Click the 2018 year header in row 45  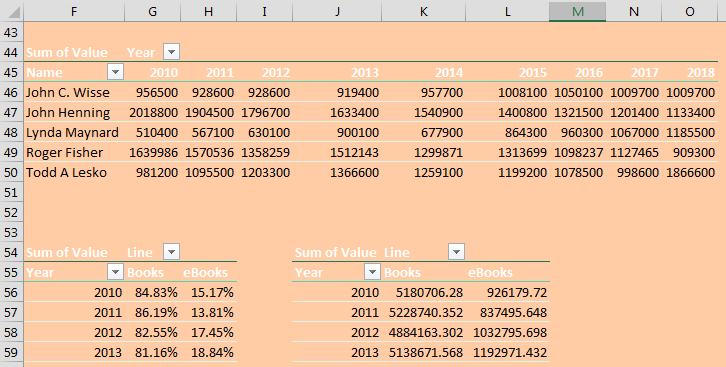coord(689,72)
